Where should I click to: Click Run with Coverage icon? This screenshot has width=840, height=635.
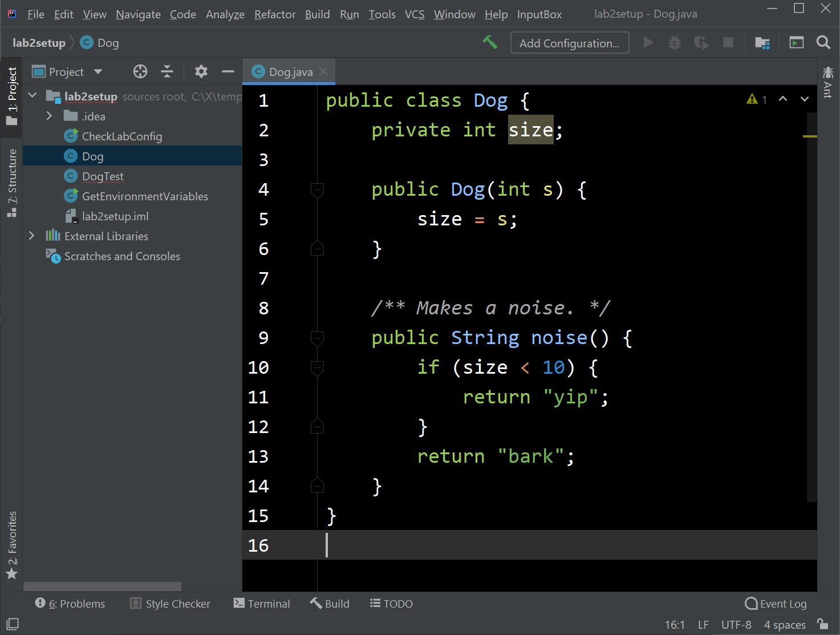pyautogui.click(x=701, y=43)
